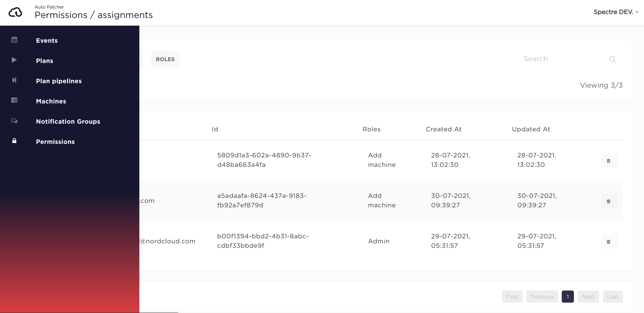Click the delete icon for second Add machine role

tap(609, 201)
